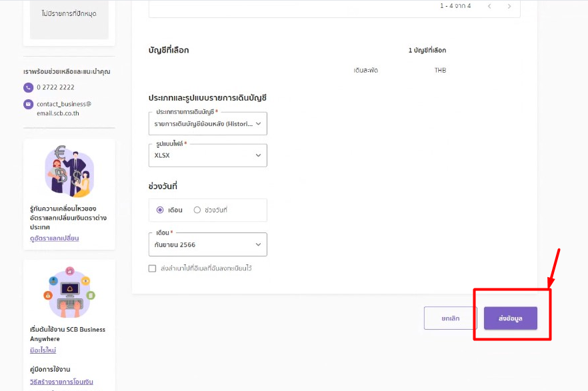The image size is (588, 391).
Task: Go to next page arrow in pagination
Action: [509, 6]
